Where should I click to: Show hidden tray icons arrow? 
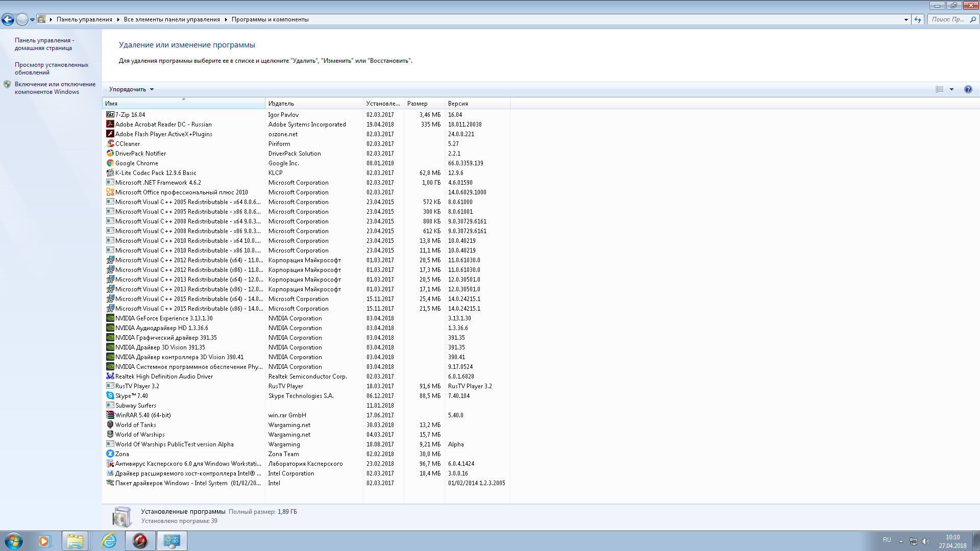tap(901, 541)
